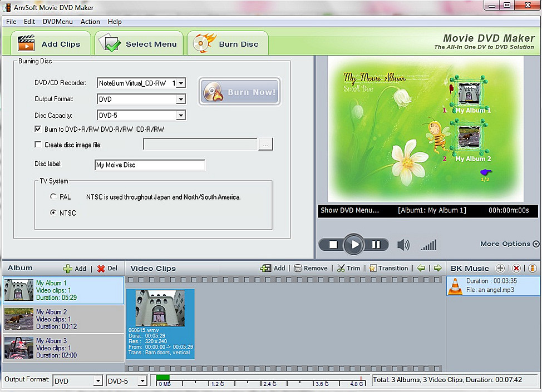542x392 pixels.
Task: Play the DVD preview
Action: (354, 245)
